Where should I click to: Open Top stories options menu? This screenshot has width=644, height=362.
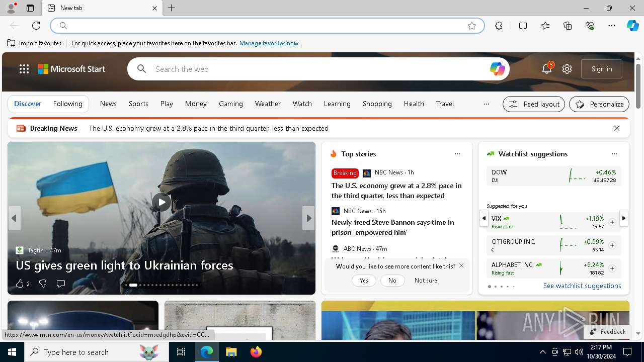457,154
